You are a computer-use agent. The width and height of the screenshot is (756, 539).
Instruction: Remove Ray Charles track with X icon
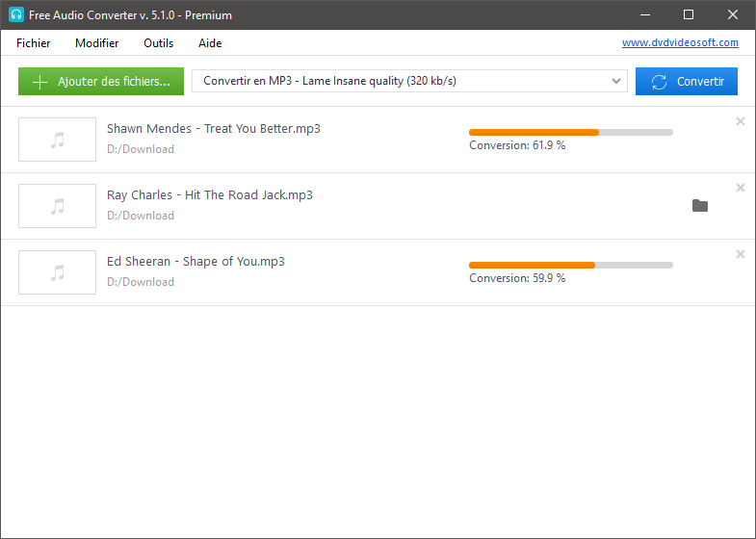click(x=740, y=188)
